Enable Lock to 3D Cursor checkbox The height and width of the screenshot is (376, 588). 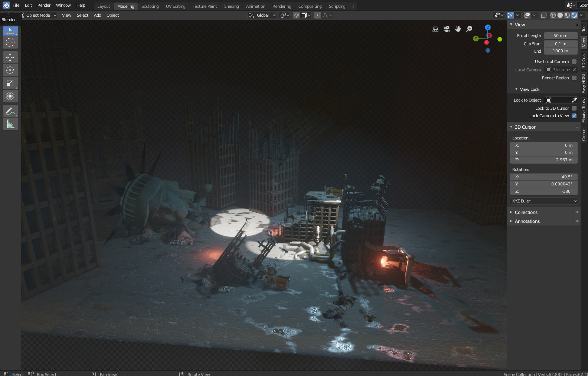[x=574, y=108]
